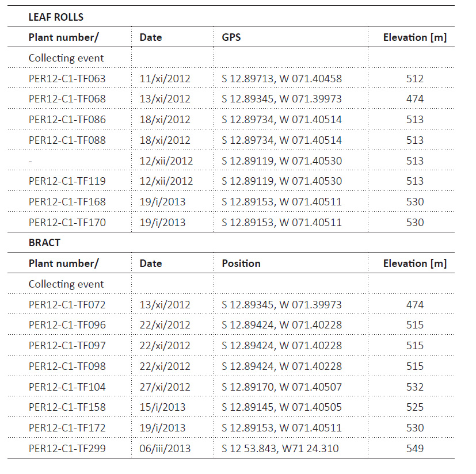The height and width of the screenshot is (474, 476).
Task: Select the date 27/xi/2012
Action: click(165, 387)
